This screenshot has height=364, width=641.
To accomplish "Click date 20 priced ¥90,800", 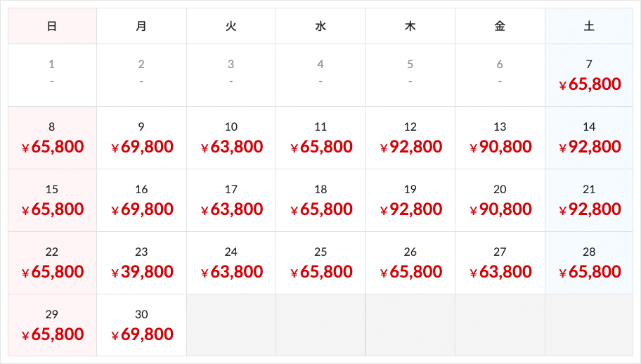I will pos(500,200).
